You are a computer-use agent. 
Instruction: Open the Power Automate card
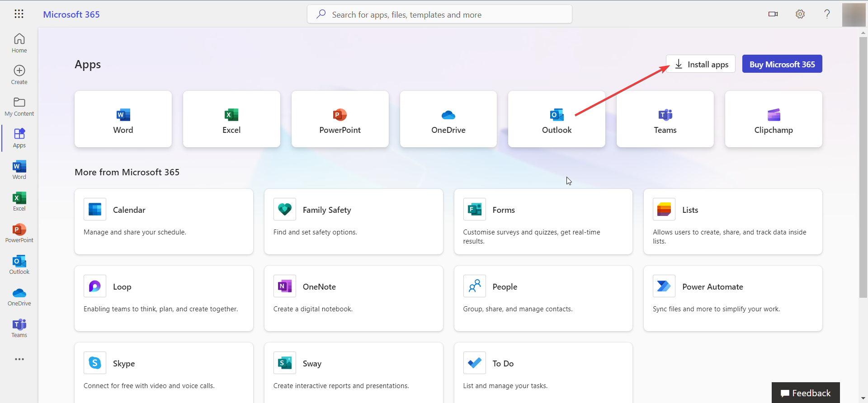pos(733,298)
